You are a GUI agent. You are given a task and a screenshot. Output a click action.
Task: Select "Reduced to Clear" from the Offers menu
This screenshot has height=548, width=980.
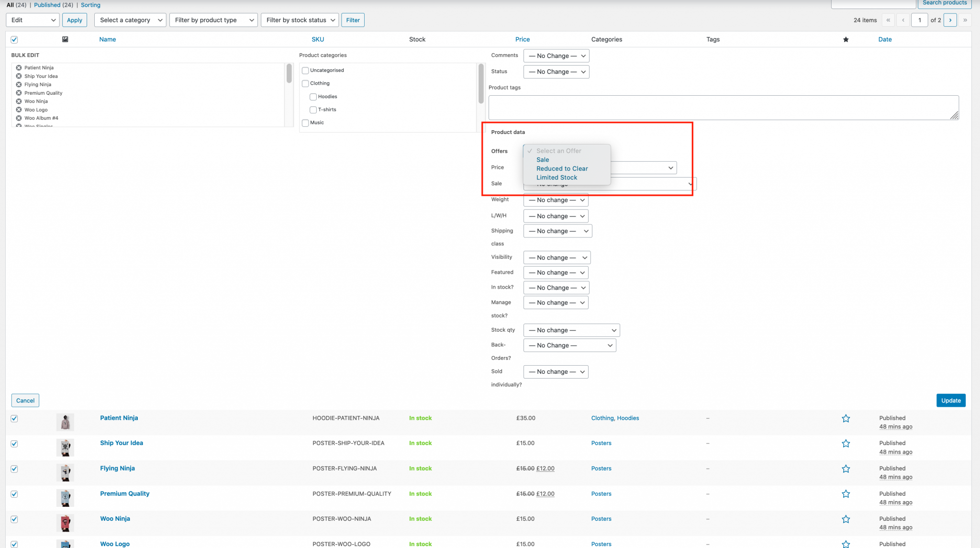coord(562,168)
